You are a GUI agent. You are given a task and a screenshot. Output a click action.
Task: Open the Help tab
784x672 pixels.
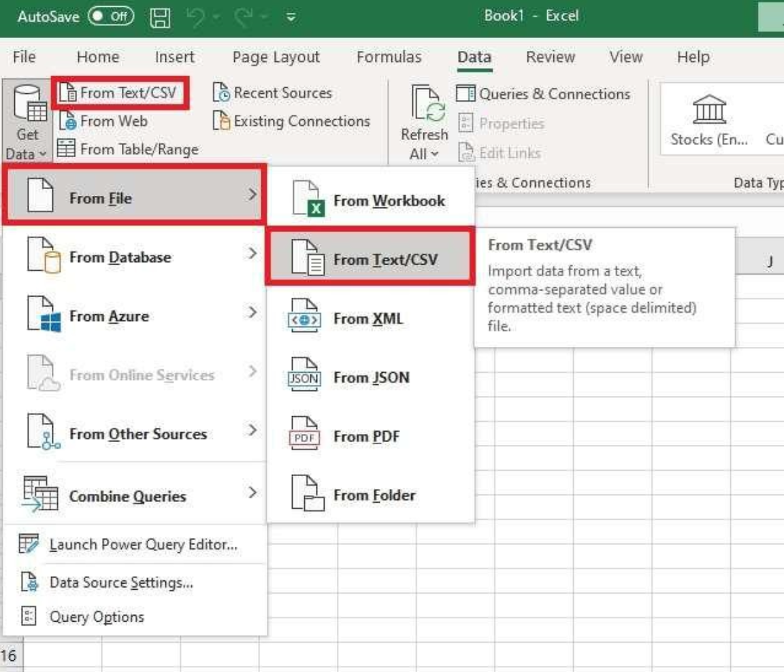click(x=693, y=57)
